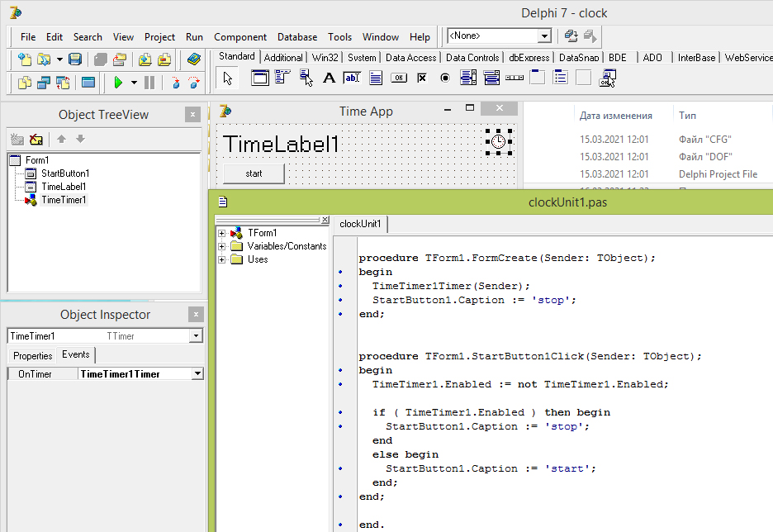The image size is (773, 532).
Task: Click TimeLabel1 label on the form
Action: [281, 144]
